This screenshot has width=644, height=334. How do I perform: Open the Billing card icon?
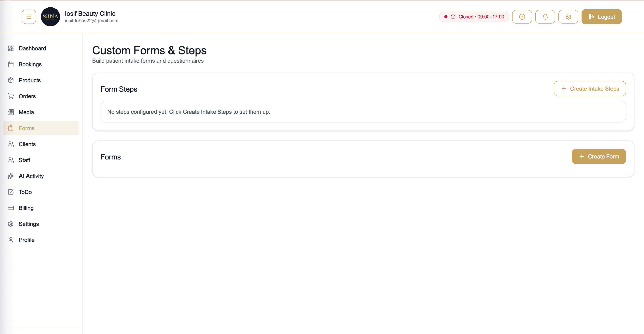point(11,208)
